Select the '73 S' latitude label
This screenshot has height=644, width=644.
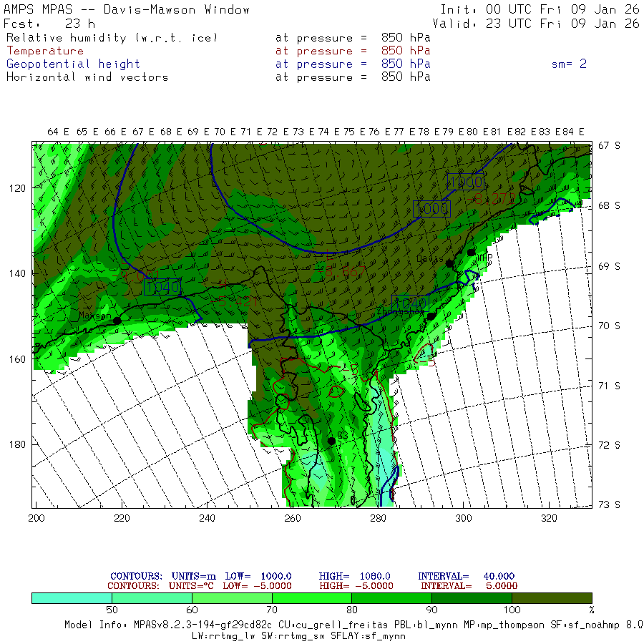pos(609,504)
